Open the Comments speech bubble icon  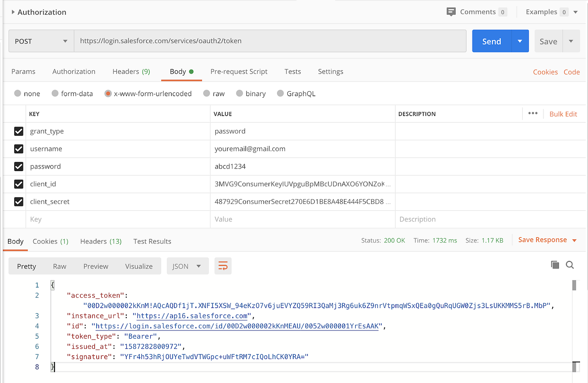[451, 12]
